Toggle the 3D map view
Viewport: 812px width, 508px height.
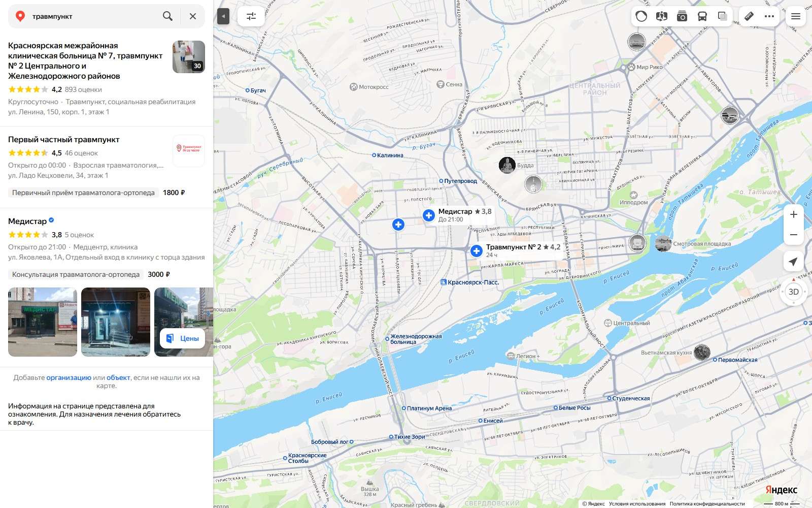click(x=794, y=292)
